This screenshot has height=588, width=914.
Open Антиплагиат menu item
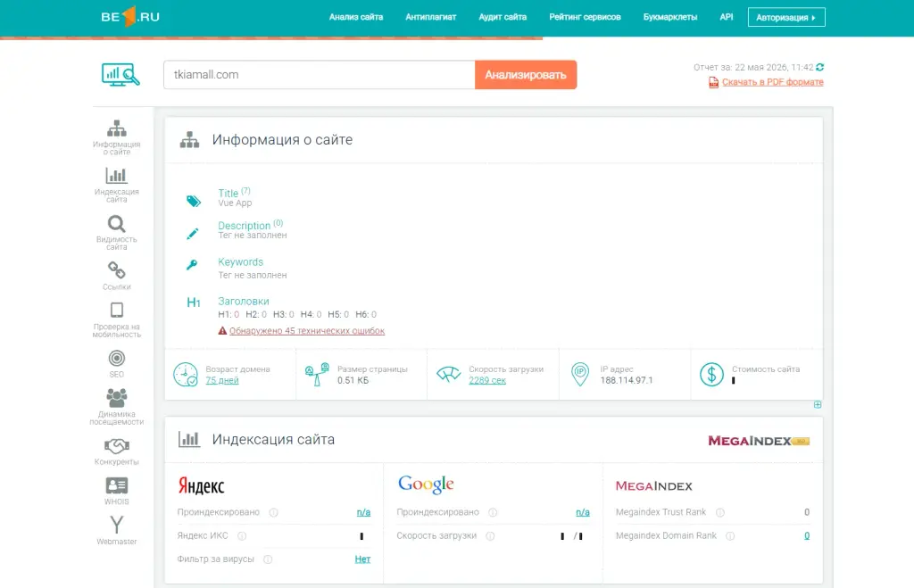pos(431,17)
